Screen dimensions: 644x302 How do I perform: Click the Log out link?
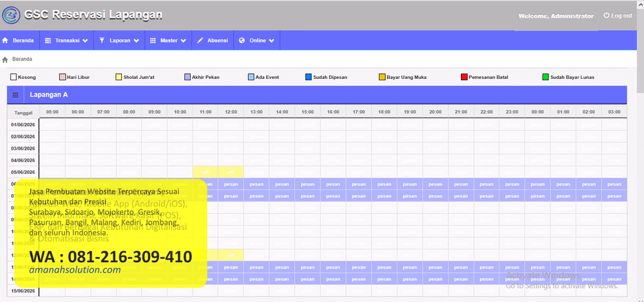[617, 16]
